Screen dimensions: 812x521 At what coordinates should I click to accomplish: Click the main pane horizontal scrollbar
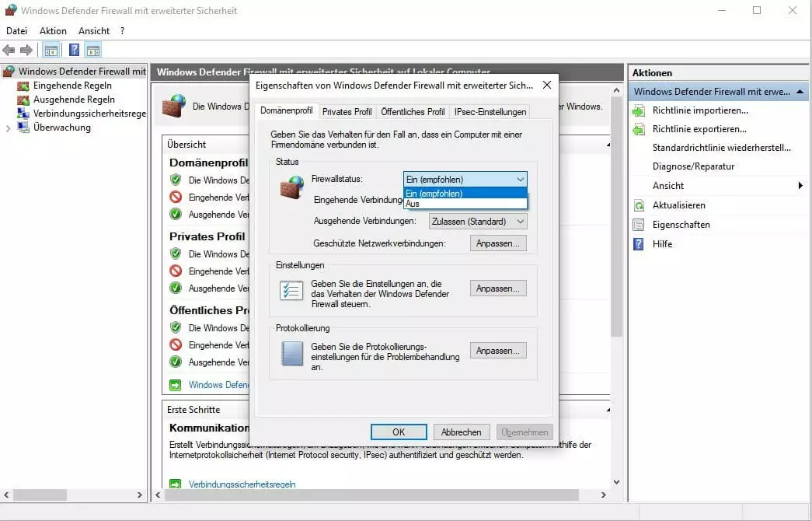coord(371,495)
